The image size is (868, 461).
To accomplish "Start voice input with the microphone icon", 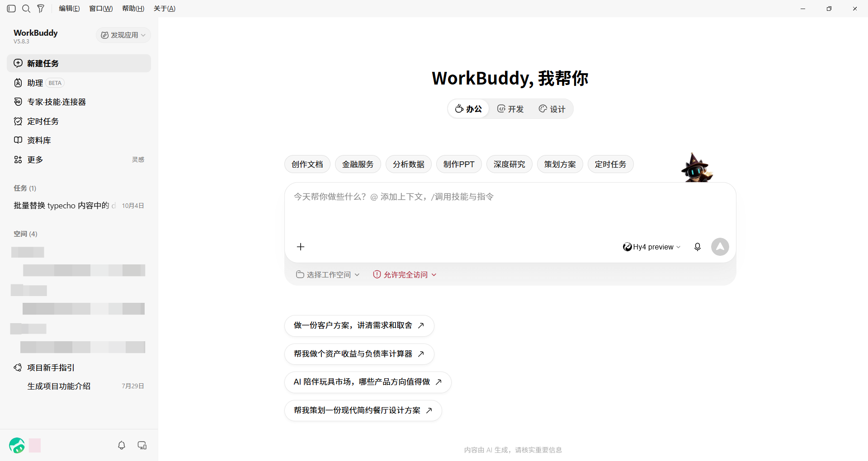I will (x=698, y=247).
